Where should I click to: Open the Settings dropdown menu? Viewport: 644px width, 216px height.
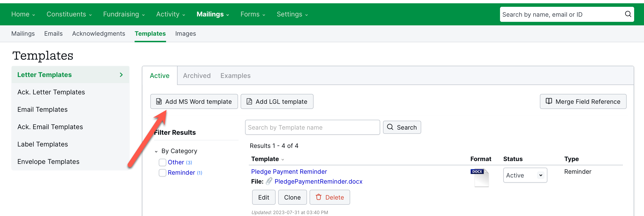point(292,14)
